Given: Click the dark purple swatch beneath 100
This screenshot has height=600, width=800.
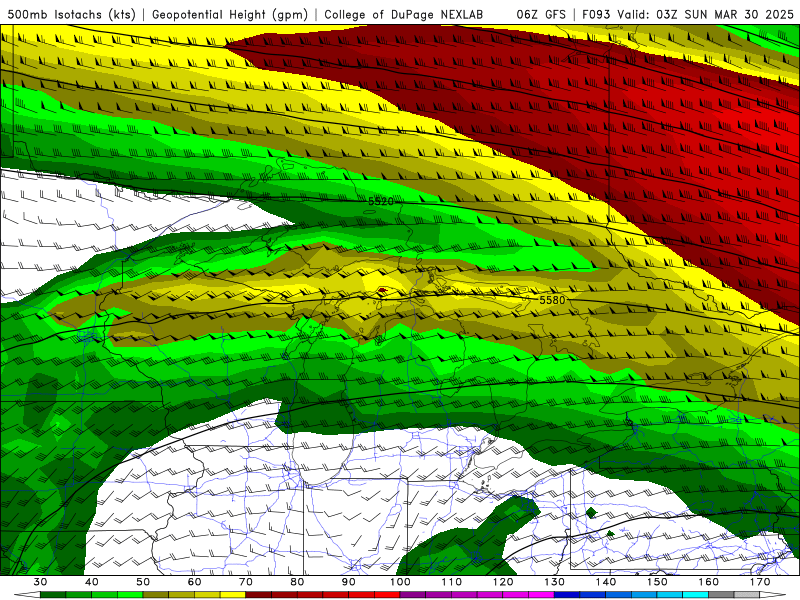Looking at the screenshot, I should click(x=413, y=595).
